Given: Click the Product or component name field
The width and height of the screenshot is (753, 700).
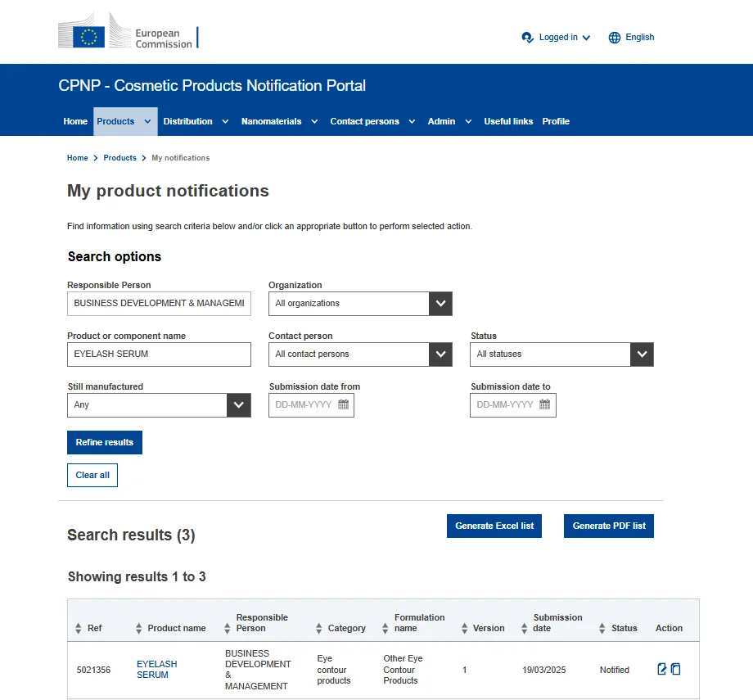Looking at the screenshot, I should tap(159, 355).
